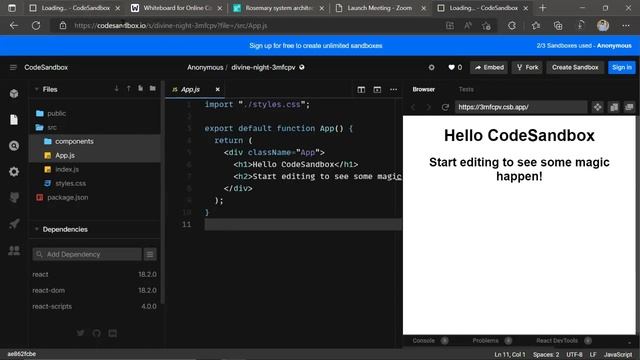Screen dimensions: 640x360
Task: Click the react-dom dependency row
Action: (94, 290)
